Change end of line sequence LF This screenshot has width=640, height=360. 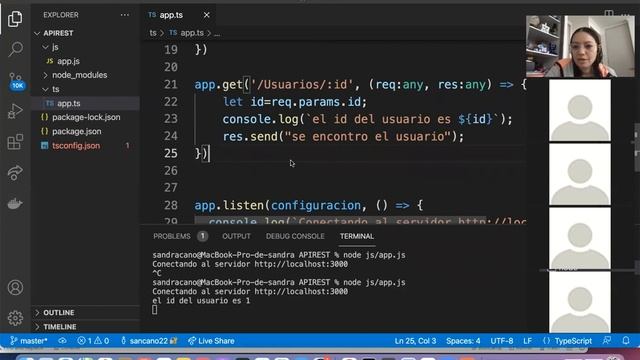coord(527,341)
